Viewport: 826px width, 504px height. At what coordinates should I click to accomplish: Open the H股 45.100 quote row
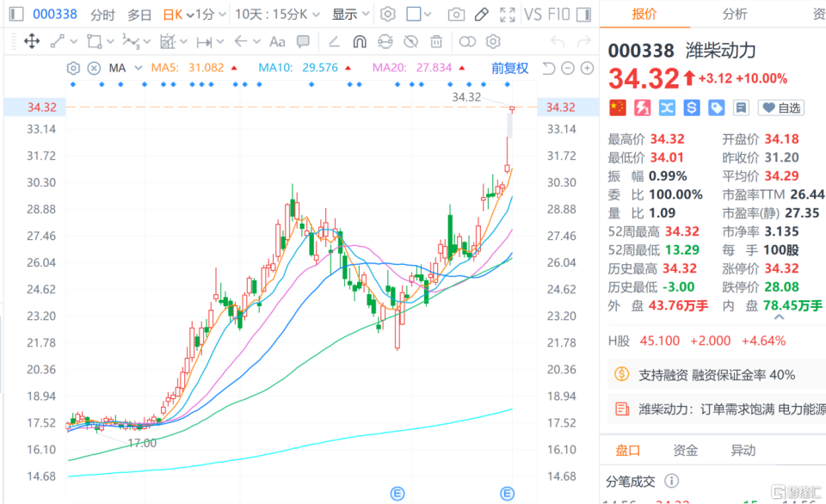point(697,341)
